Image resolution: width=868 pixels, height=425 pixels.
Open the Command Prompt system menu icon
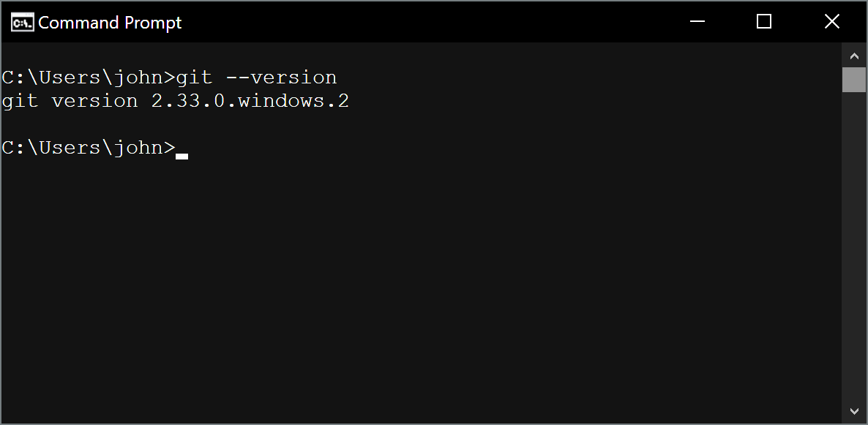point(22,22)
